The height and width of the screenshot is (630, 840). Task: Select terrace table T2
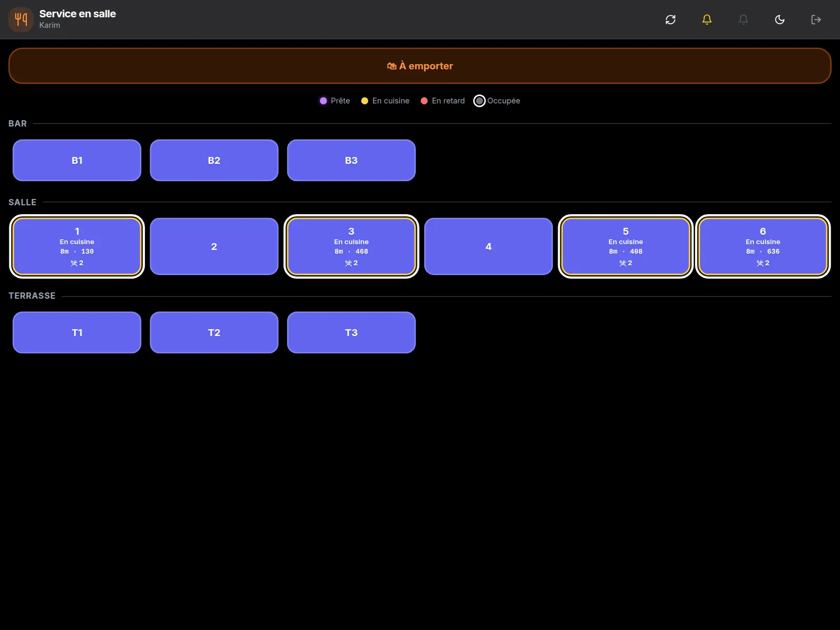tap(214, 332)
